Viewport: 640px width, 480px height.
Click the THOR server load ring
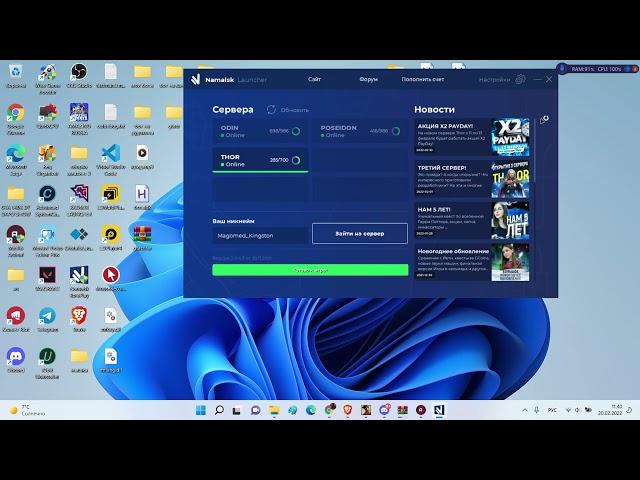[296, 160]
